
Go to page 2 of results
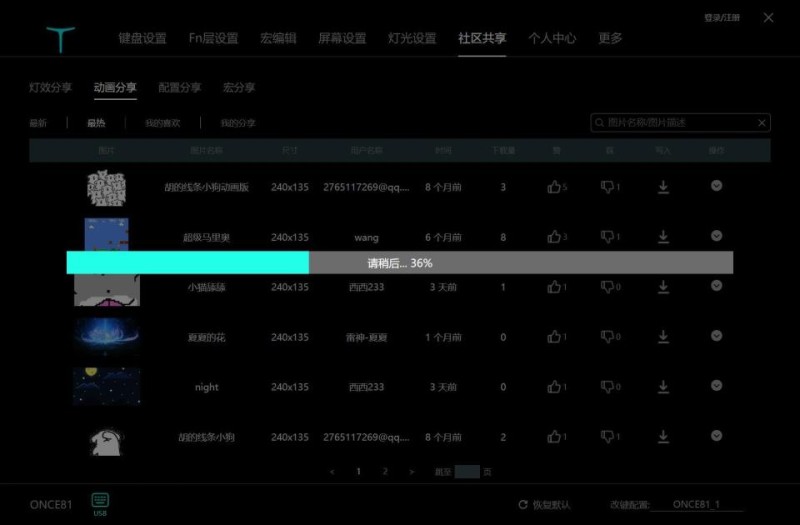(x=385, y=471)
